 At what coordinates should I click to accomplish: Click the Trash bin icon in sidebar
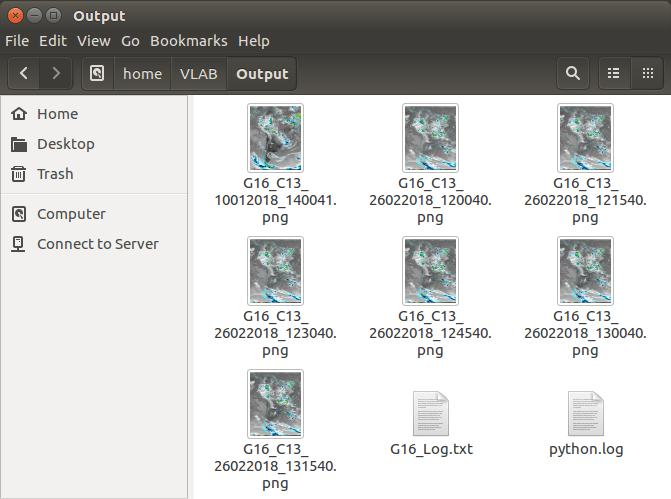coord(19,174)
